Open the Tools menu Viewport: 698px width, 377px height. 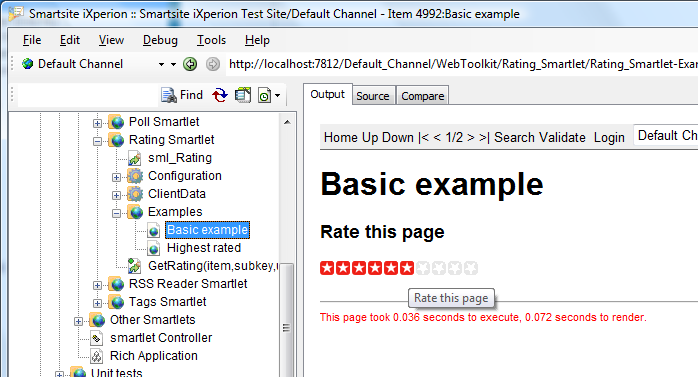click(211, 40)
